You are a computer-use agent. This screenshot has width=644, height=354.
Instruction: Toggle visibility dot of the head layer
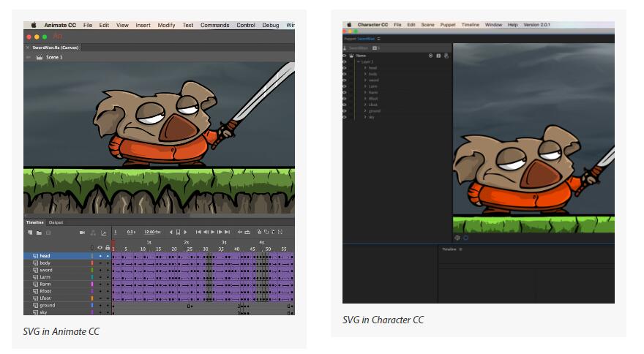pos(100,256)
